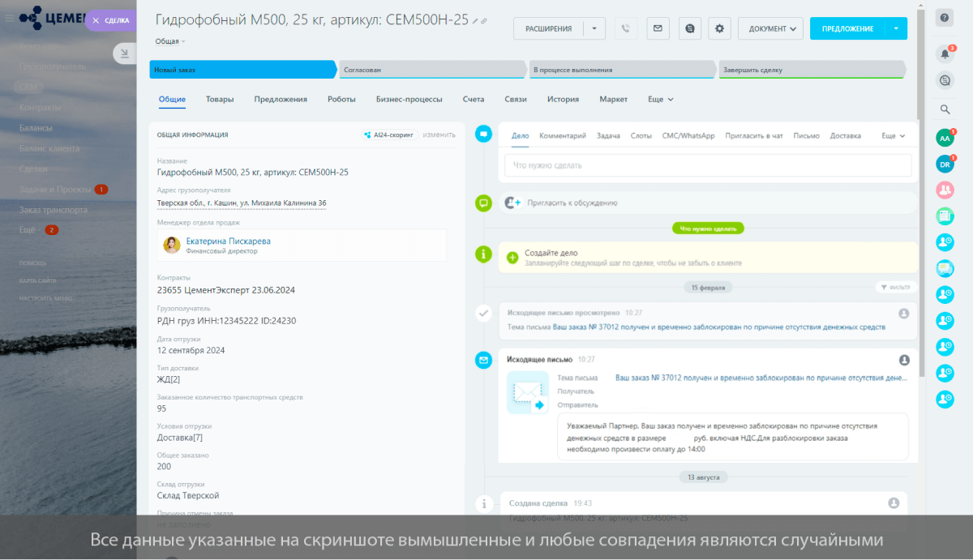Click the green plus icon next to Создайте дело
The image size is (973, 560).
point(512,258)
